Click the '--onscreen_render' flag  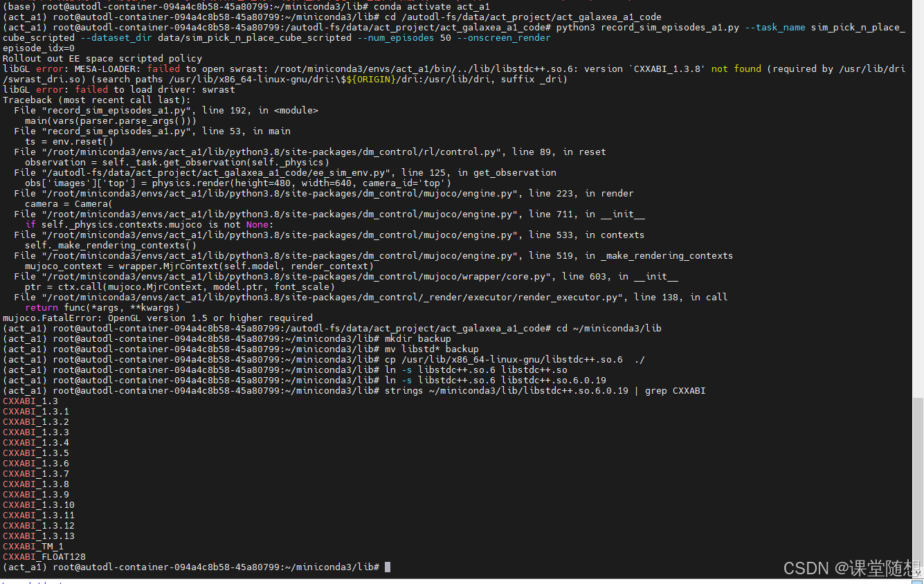(504, 38)
